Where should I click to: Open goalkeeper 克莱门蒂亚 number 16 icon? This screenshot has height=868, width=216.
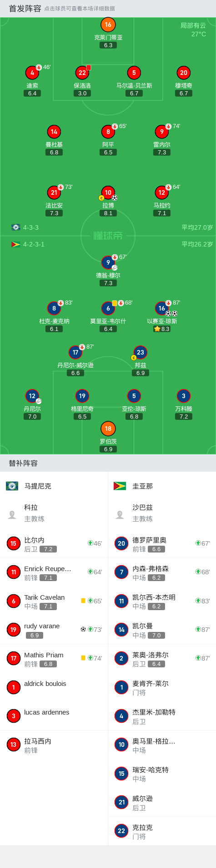pyautogui.click(x=108, y=25)
